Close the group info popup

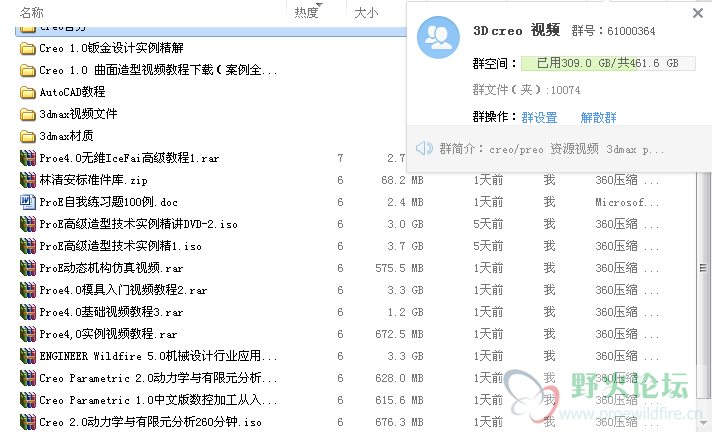698,13
